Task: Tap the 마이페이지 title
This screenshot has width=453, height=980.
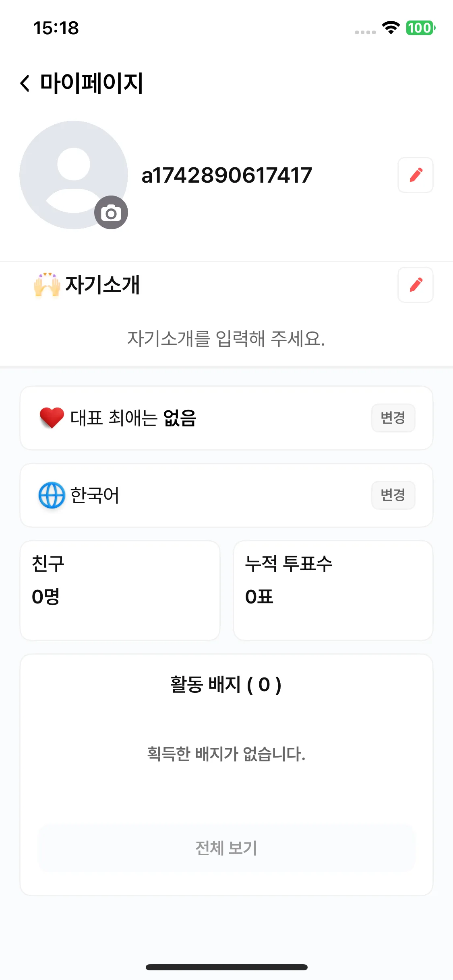Action: (x=92, y=83)
